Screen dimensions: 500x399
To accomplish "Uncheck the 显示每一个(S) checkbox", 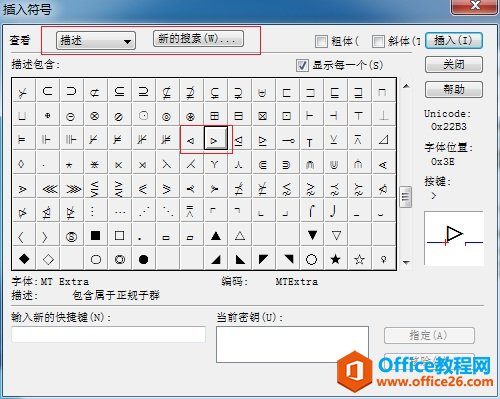I will click(x=302, y=65).
